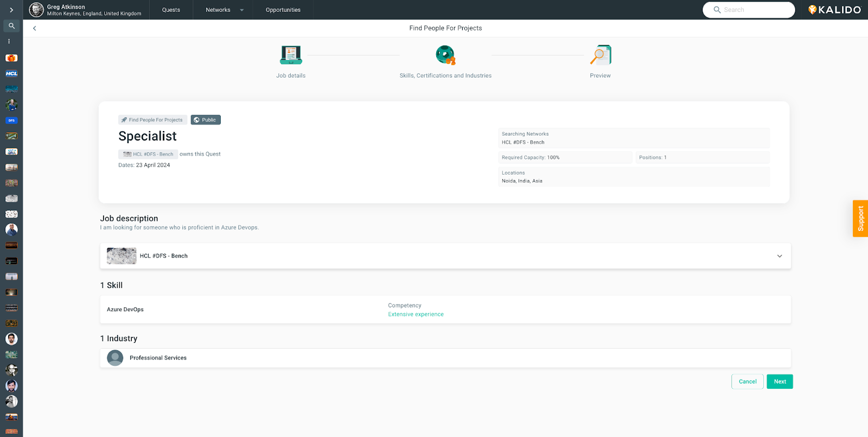Jump to Skills, Certifications and Industries step
Screen dimensions: 868x437
pyautogui.click(x=445, y=55)
